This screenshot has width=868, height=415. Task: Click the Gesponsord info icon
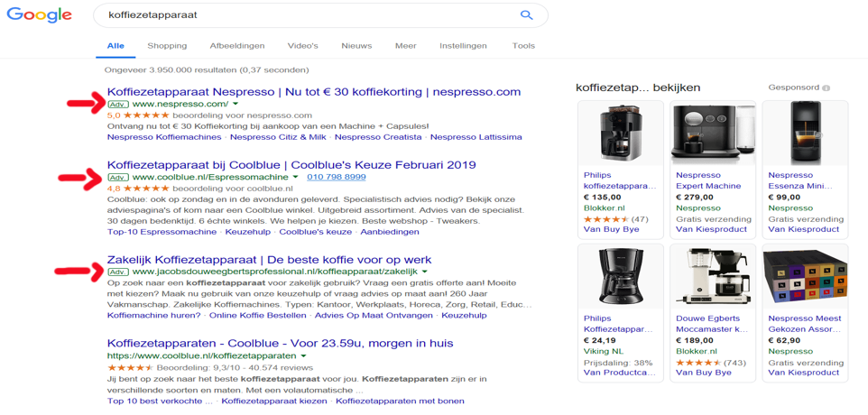point(826,88)
